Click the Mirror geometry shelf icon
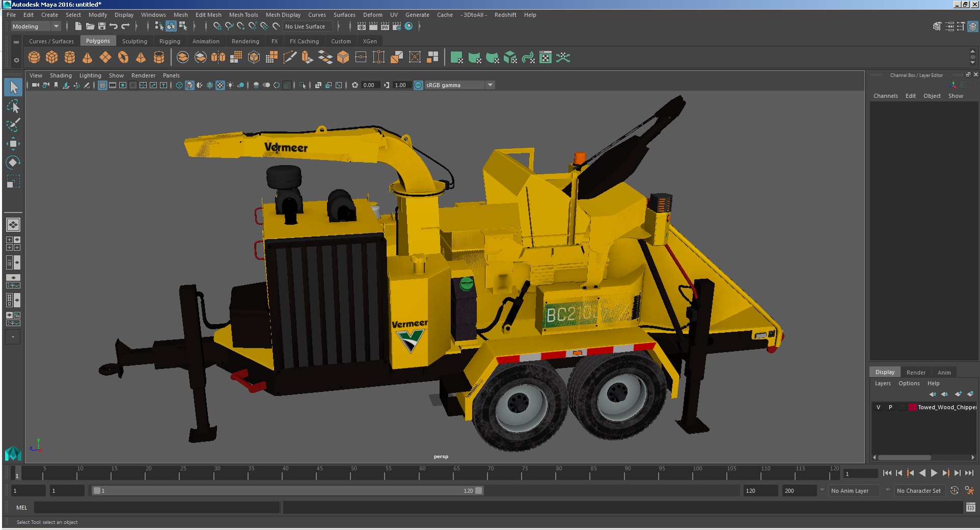Image resolution: width=980 pixels, height=530 pixels. [x=218, y=58]
